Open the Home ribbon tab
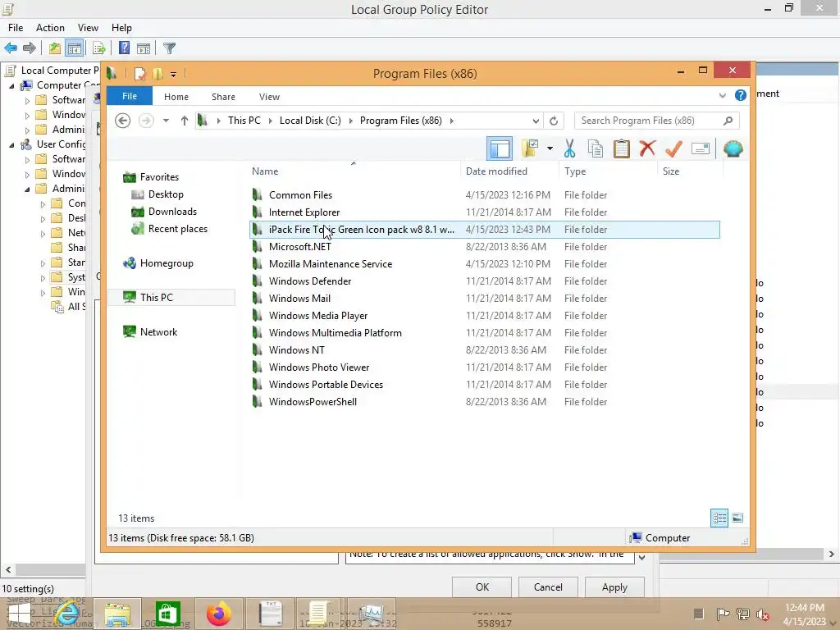The height and width of the screenshot is (630, 840). pyautogui.click(x=176, y=97)
